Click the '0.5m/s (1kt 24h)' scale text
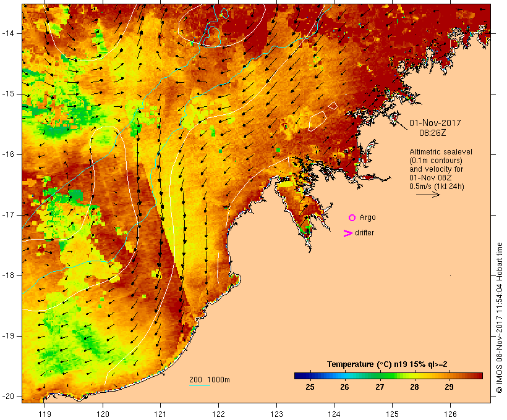The height and width of the screenshot is (420, 507). [437, 187]
